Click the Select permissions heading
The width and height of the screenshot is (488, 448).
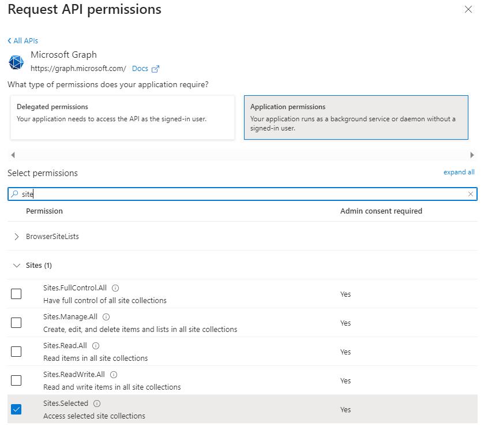[x=43, y=173]
